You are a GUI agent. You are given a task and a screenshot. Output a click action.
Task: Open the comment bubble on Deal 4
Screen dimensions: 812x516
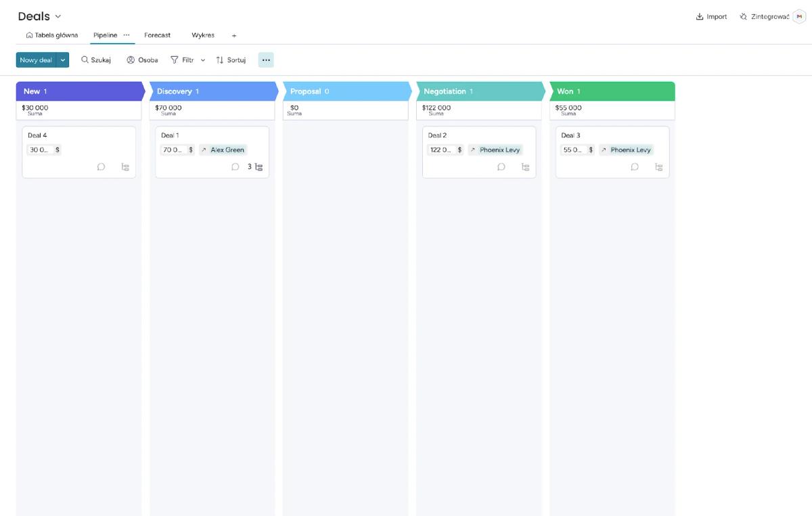[x=101, y=167]
